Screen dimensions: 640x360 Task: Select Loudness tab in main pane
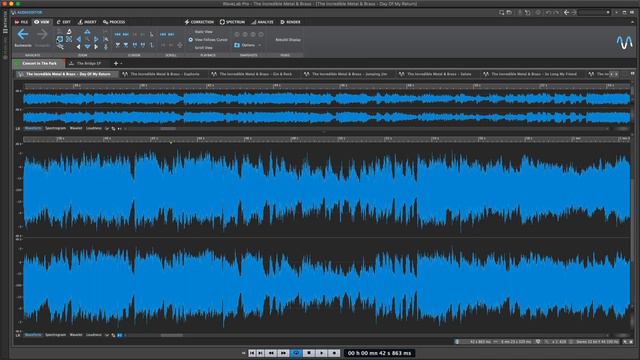click(x=93, y=335)
